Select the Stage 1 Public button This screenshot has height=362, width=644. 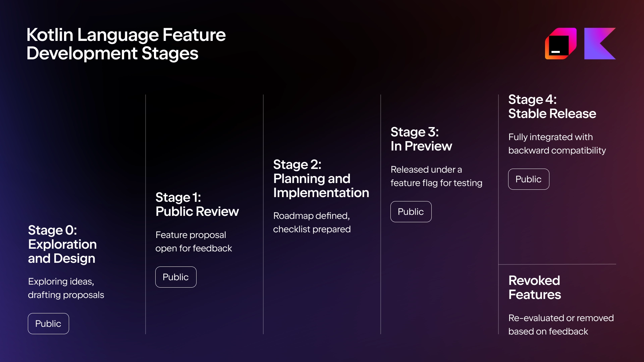(x=175, y=277)
